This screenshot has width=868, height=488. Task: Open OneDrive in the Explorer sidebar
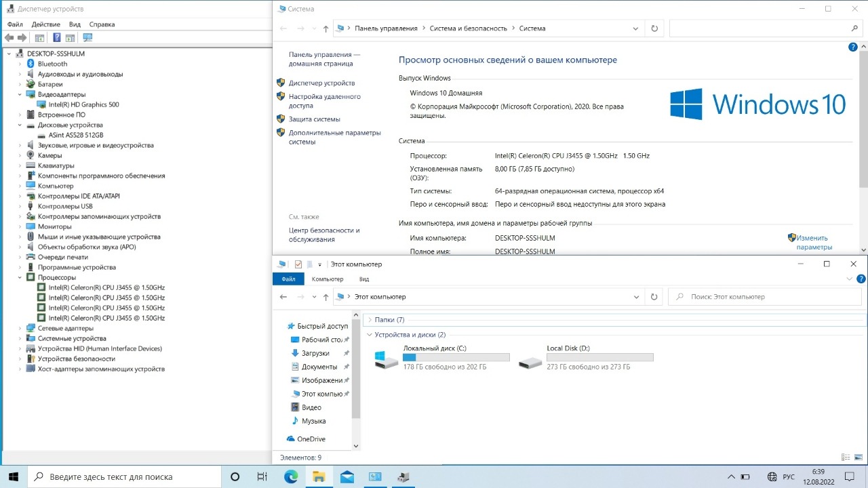pos(311,439)
